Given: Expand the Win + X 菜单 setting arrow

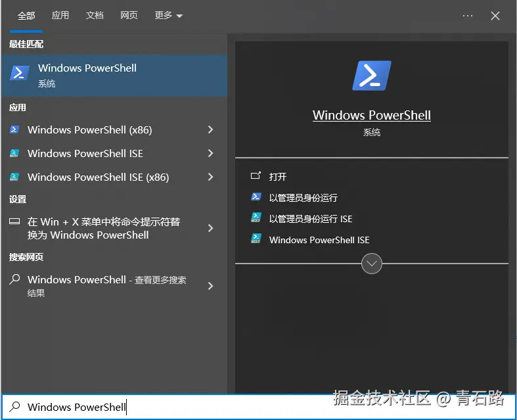Looking at the screenshot, I should [211, 228].
